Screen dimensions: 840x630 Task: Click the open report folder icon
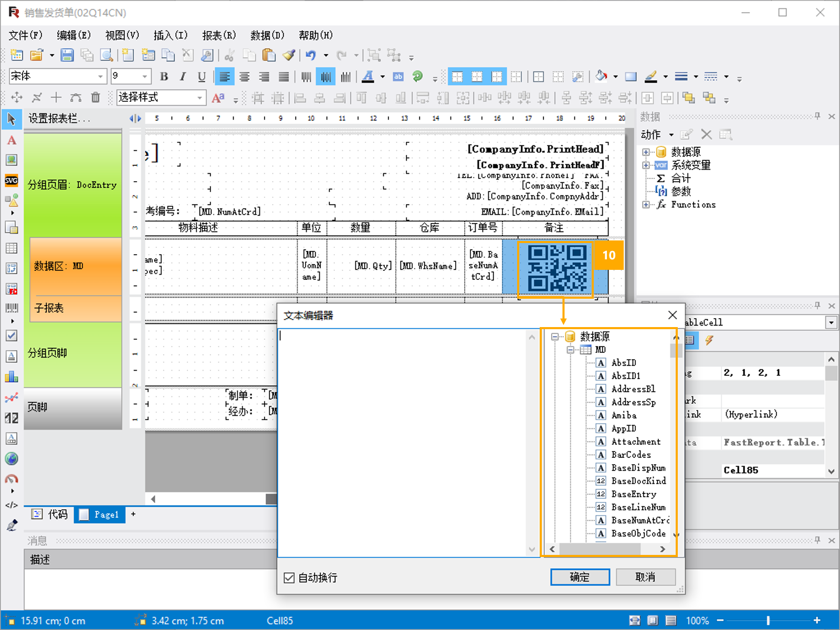click(36, 55)
